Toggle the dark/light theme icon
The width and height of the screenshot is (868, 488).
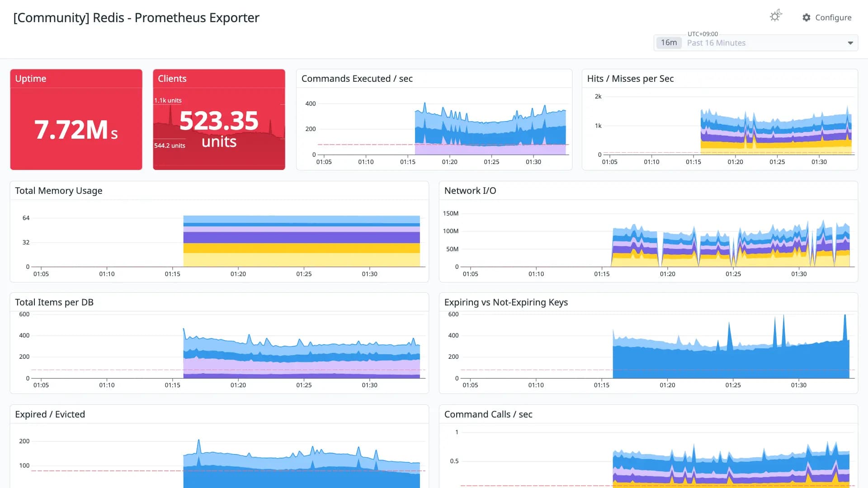(776, 16)
